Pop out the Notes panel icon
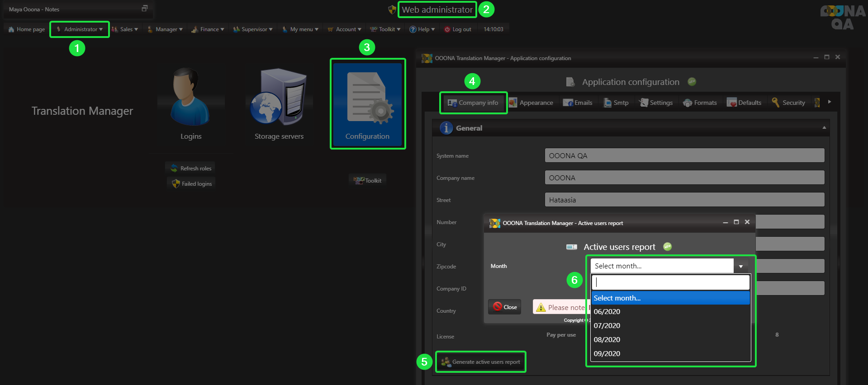 (x=145, y=9)
